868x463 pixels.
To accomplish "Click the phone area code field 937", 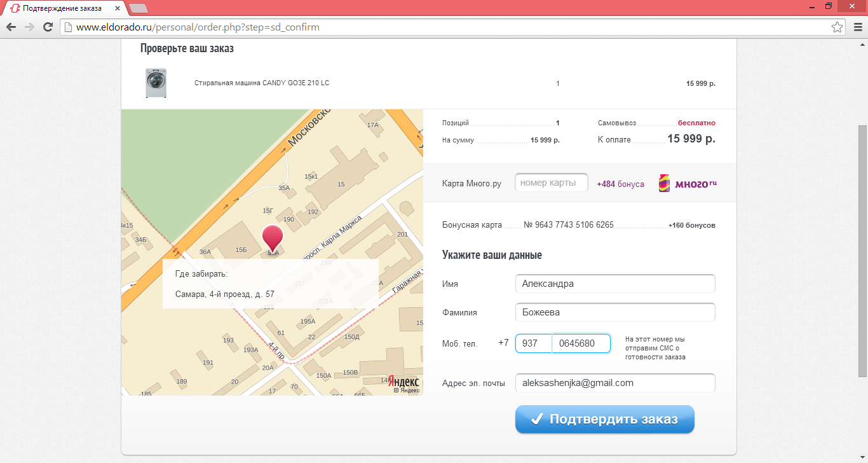I will [x=533, y=343].
